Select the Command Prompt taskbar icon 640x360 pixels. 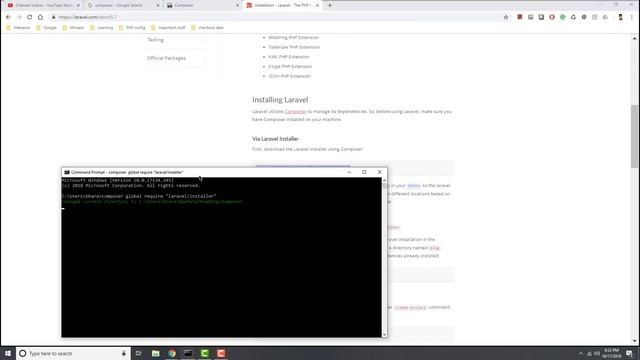188,353
